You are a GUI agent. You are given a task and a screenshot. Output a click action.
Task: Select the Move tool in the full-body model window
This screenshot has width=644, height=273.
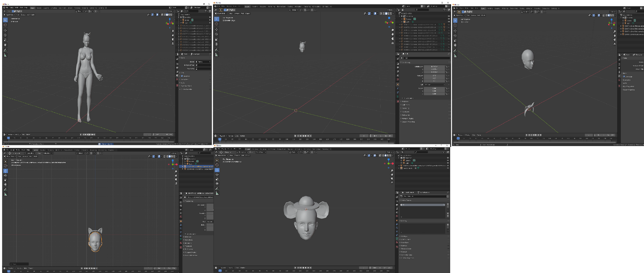click(x=5, y=30)
